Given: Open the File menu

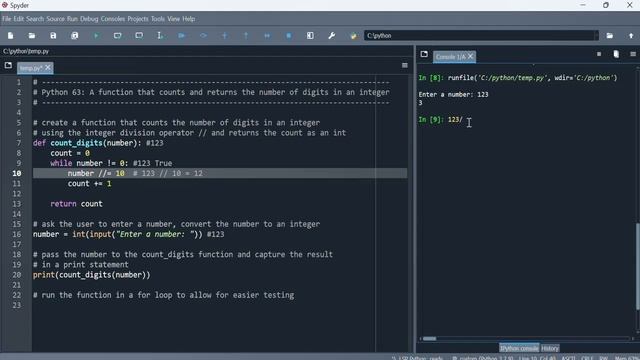Looking at the screenshot, I should (x=7, y=19).
